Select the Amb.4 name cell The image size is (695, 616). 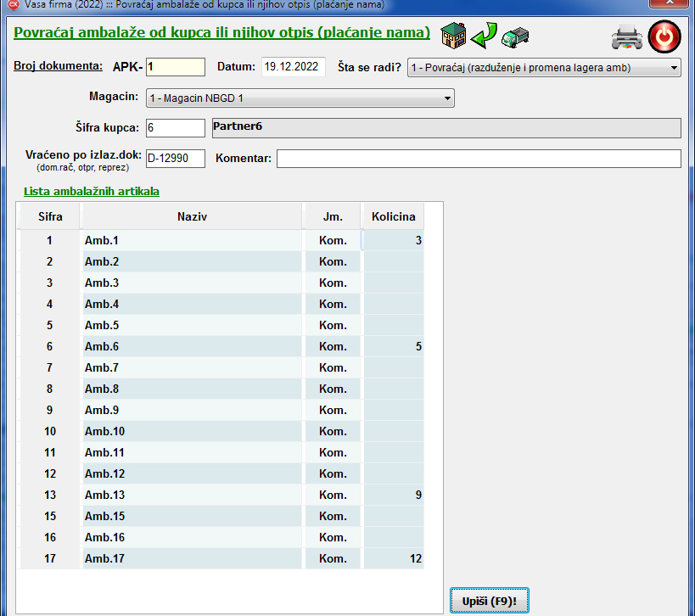(192, 304)
